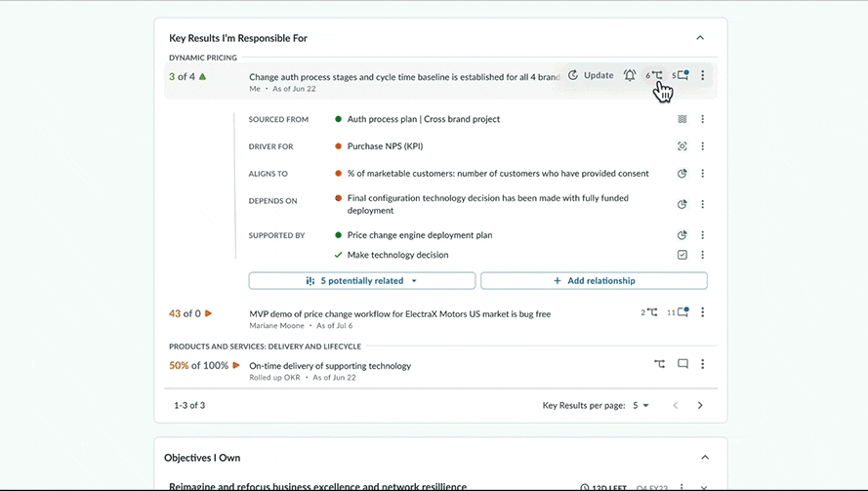Select Change auth process stages key result title
Screen dimensions: 868x491
pos(404,77)
